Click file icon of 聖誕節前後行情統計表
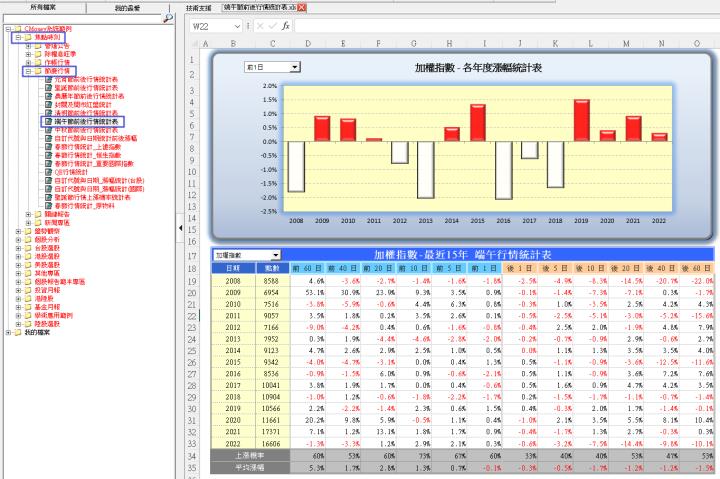720x479 pixels. (x=48, y=88)
